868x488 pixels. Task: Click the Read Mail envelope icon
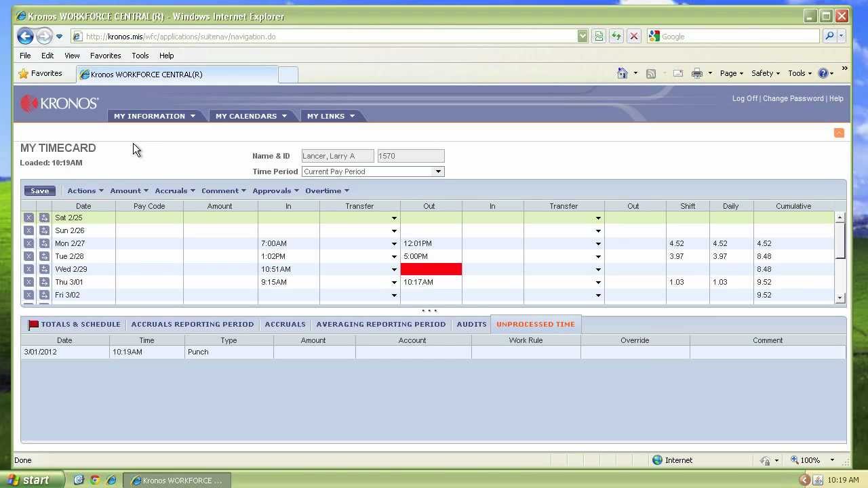click(x=677, y=73)
